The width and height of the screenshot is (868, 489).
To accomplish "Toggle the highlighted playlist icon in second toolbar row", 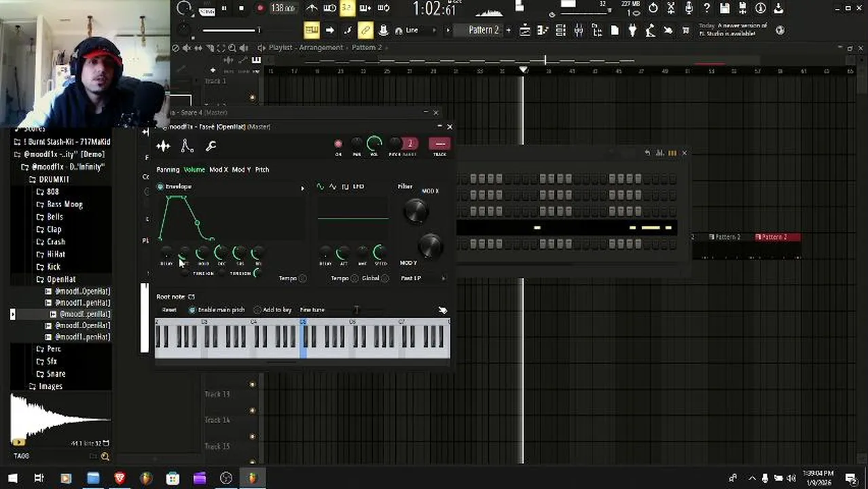I will click(311, 30).
